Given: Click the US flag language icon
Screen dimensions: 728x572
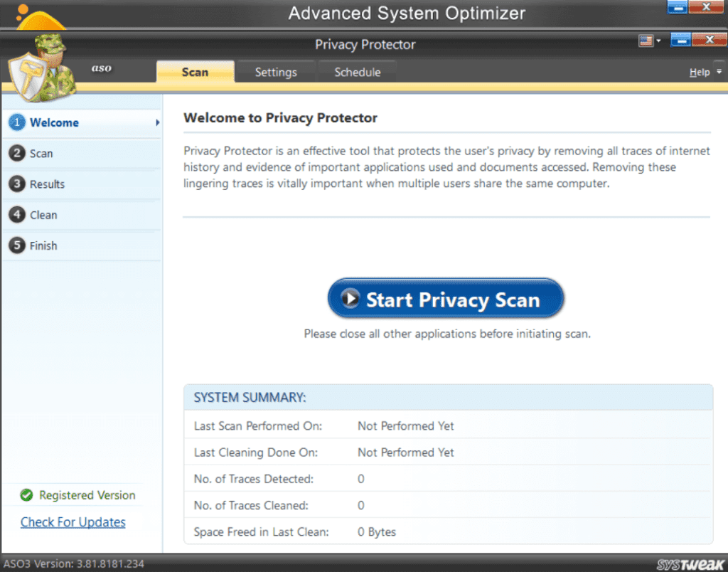Looking at the screenshot, I should tap(646, 41).
